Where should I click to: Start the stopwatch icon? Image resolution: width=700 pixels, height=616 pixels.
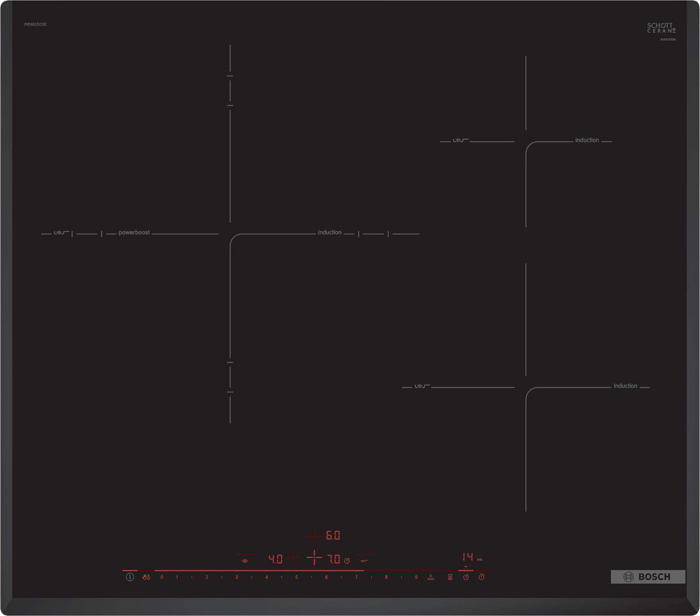tap(481, 577)
